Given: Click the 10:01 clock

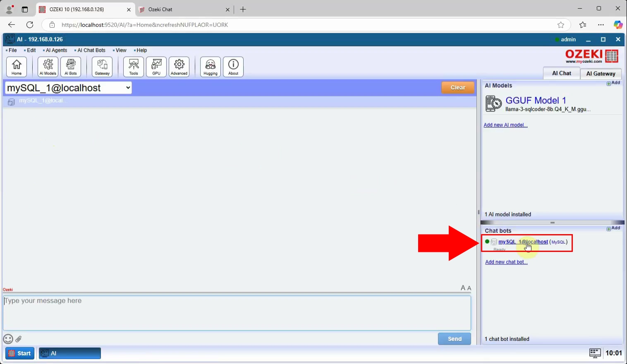Looking at the screenshot, I should pos(614,353).
